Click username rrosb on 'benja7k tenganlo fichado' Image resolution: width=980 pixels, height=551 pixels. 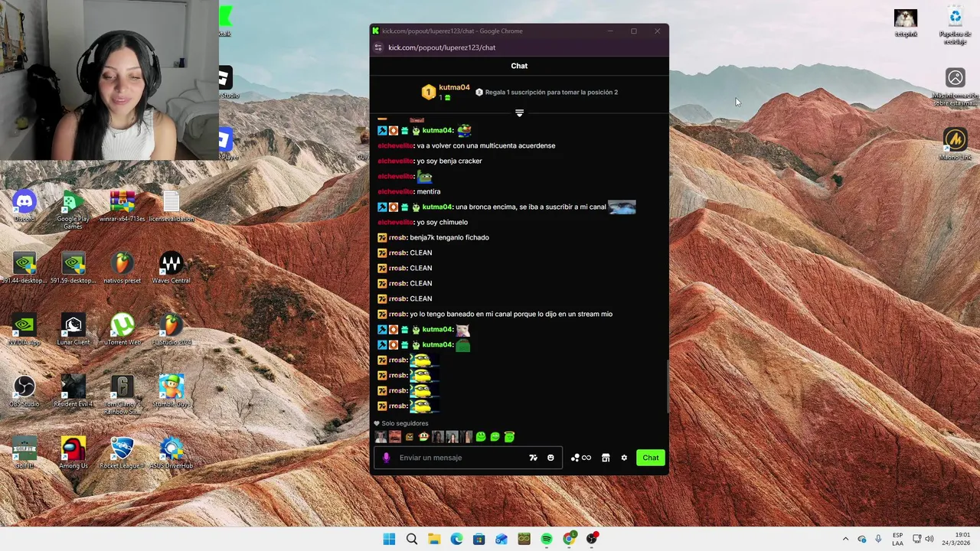397,237
